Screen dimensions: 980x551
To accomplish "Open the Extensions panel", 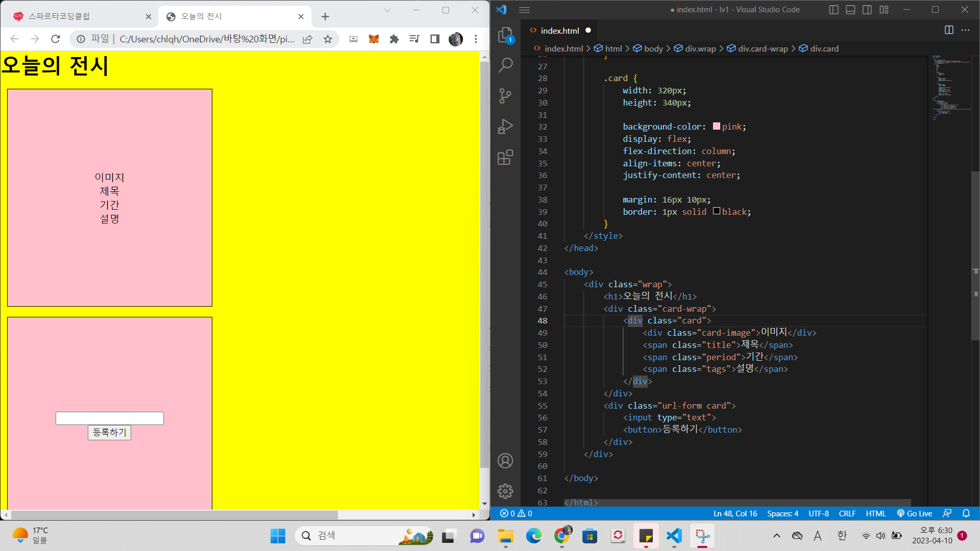I will tap(505, 157).
